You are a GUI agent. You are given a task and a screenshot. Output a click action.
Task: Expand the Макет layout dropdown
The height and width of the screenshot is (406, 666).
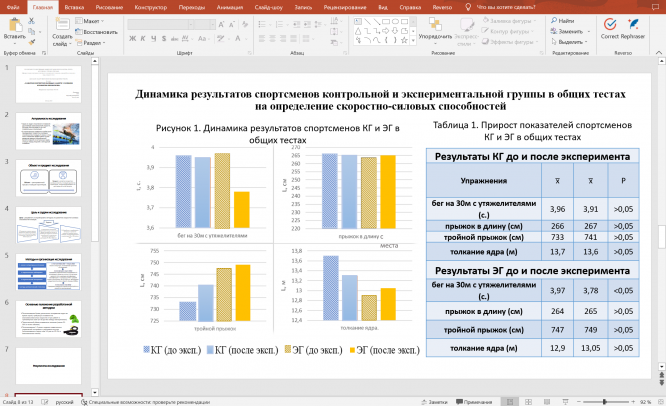[92, 21]
